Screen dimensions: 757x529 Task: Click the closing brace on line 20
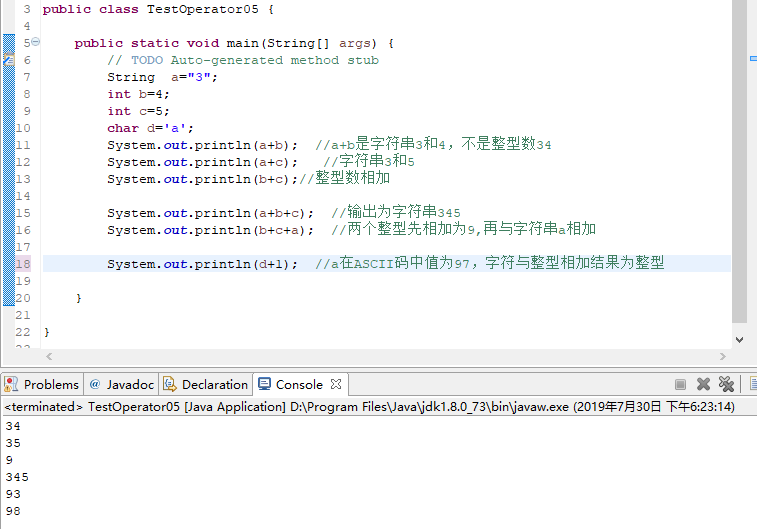tap(79, 298)
